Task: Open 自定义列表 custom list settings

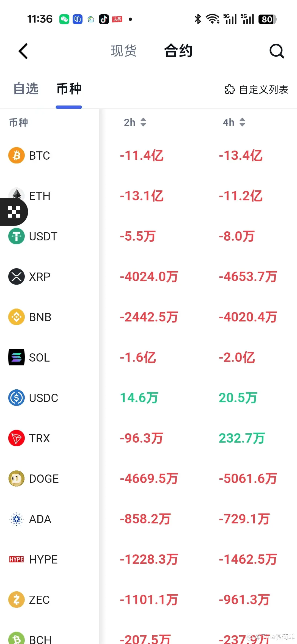Action: coord(257,90)
